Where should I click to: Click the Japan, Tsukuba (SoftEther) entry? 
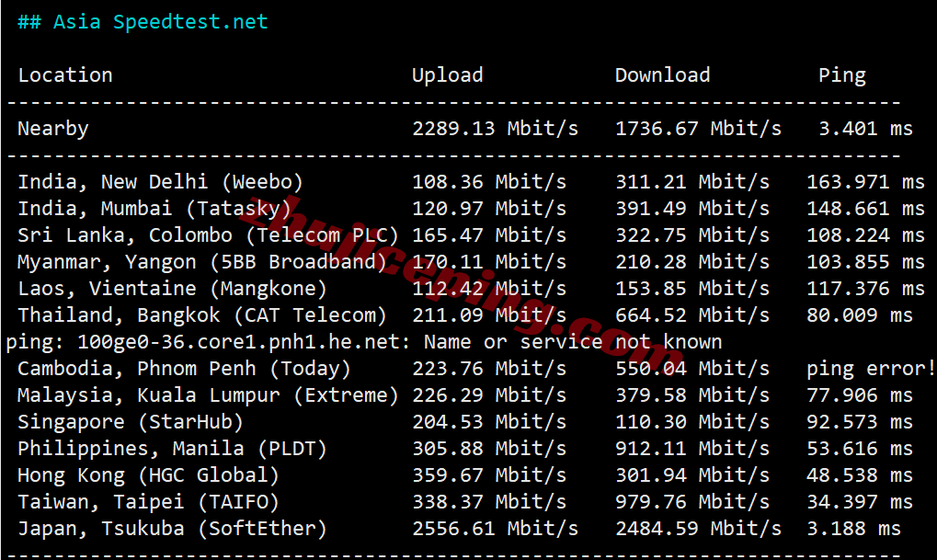[172, 529]
